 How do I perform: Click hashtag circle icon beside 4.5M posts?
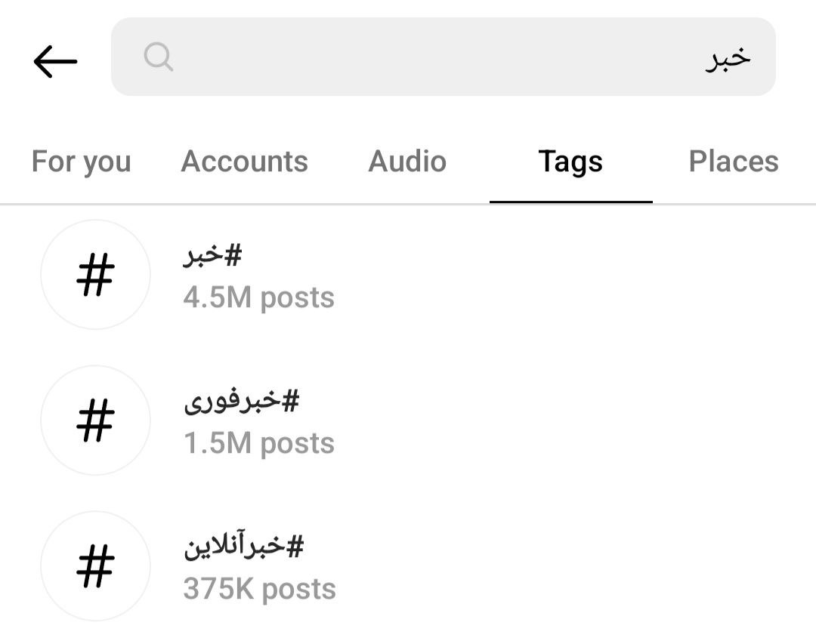[x=96, y=275]
